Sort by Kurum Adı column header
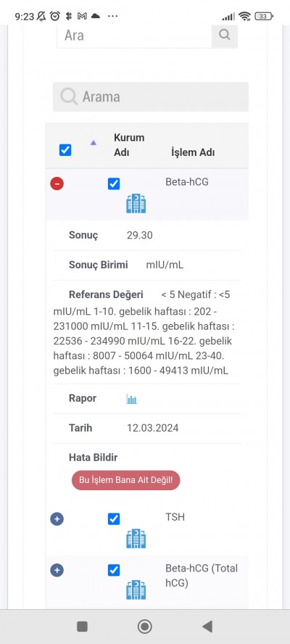This screenshot has height=644, width=290. tap(129, 145)
